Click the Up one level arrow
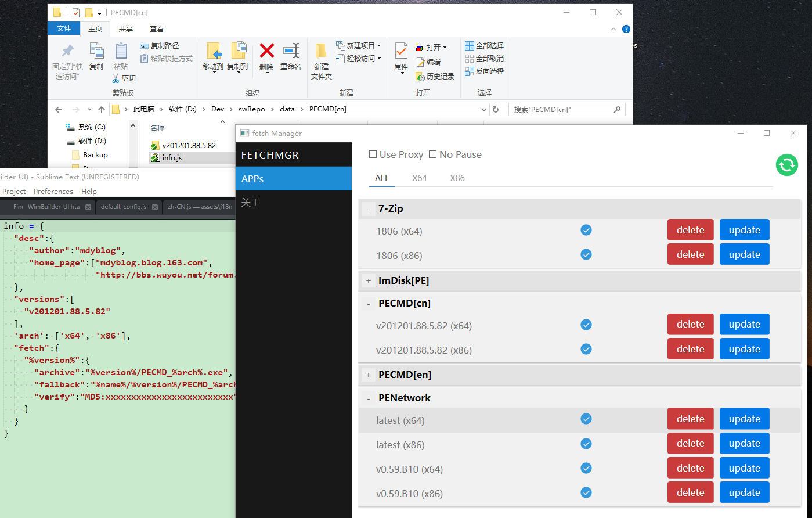 point(102,109)
